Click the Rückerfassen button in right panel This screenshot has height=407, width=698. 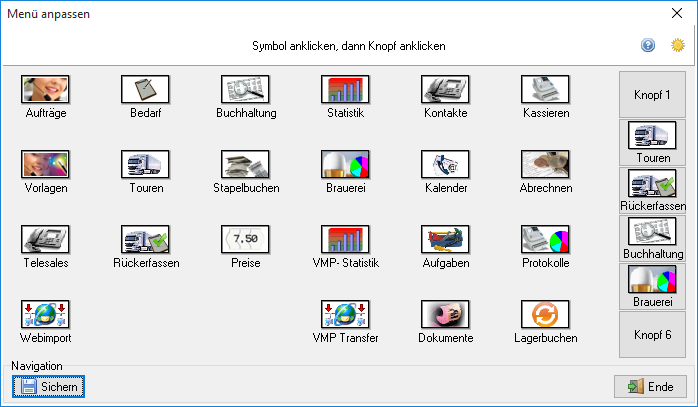[652, 191]
